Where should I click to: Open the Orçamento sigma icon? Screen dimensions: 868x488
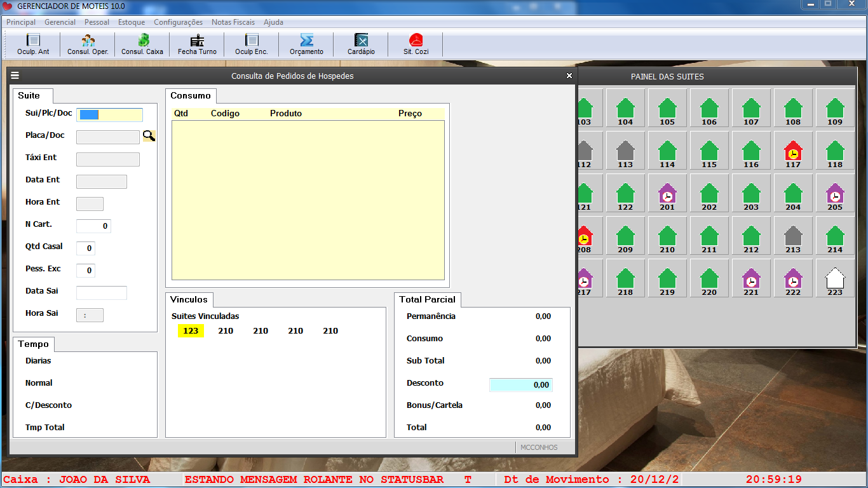coord(306,44)
